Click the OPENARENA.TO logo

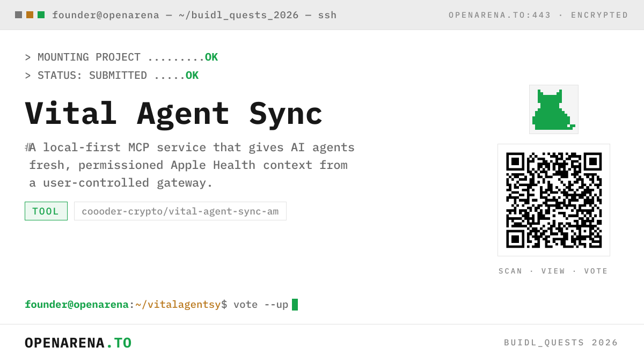click(x=78, y=343)
